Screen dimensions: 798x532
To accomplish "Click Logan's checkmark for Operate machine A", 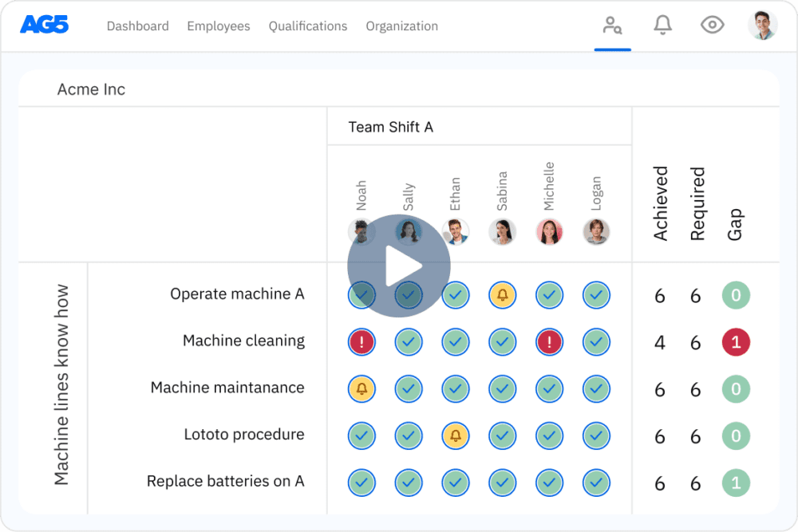I will (596, 295).
